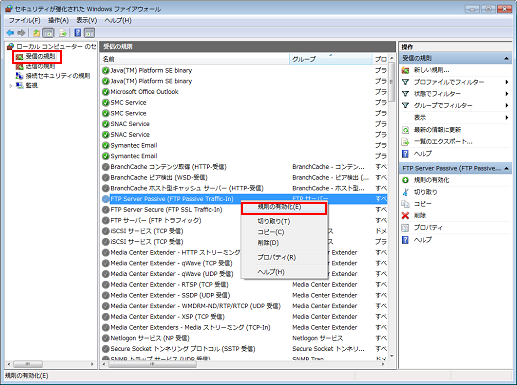The height and width of the screenshot is (385, 517).
Task: Open the 表示(V) menu
Action: (x=87, y=20)
